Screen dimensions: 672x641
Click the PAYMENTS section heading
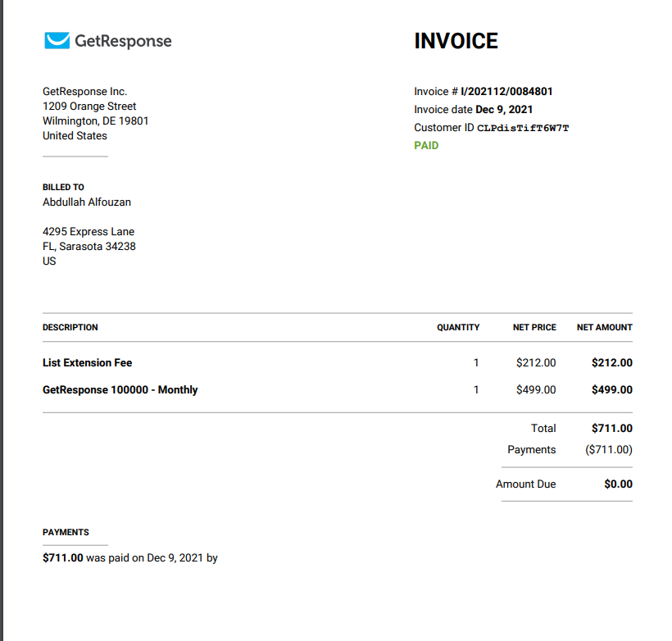(x=66, y=532)
